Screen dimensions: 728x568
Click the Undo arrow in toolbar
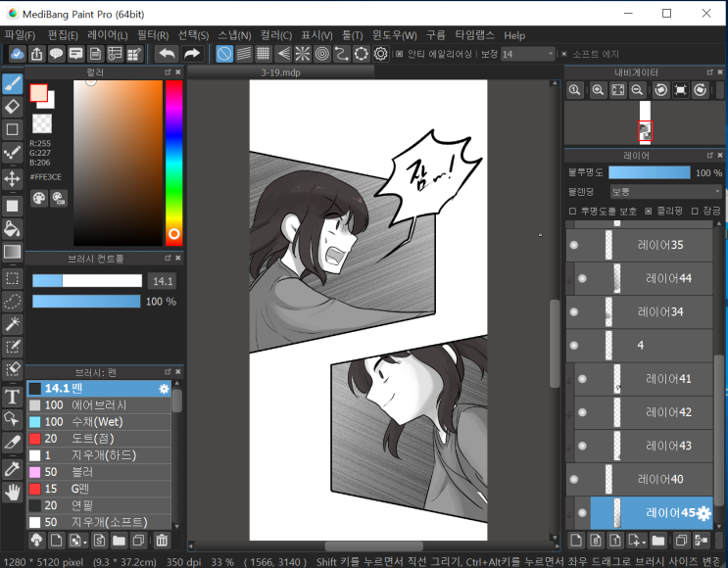[167, 54]
